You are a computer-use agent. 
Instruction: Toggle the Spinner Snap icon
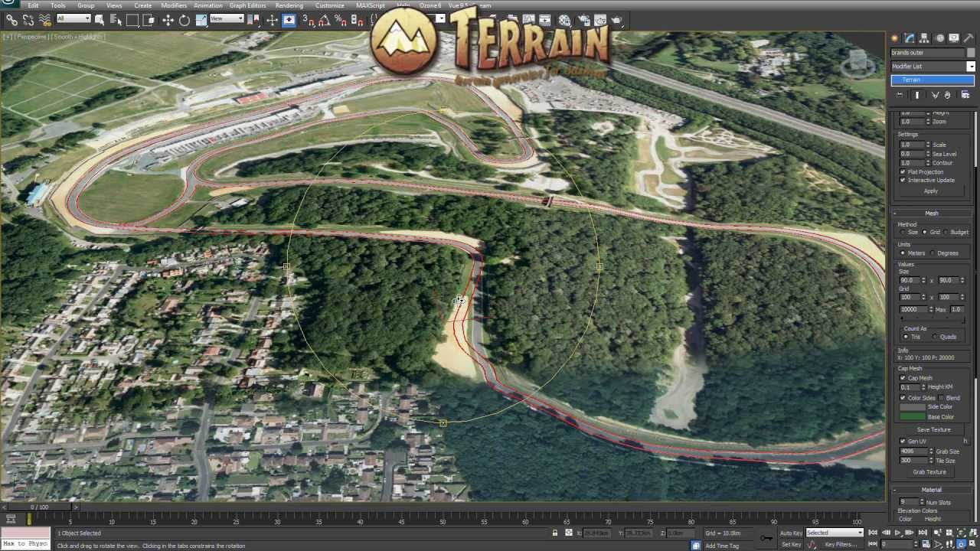[357, 21]
